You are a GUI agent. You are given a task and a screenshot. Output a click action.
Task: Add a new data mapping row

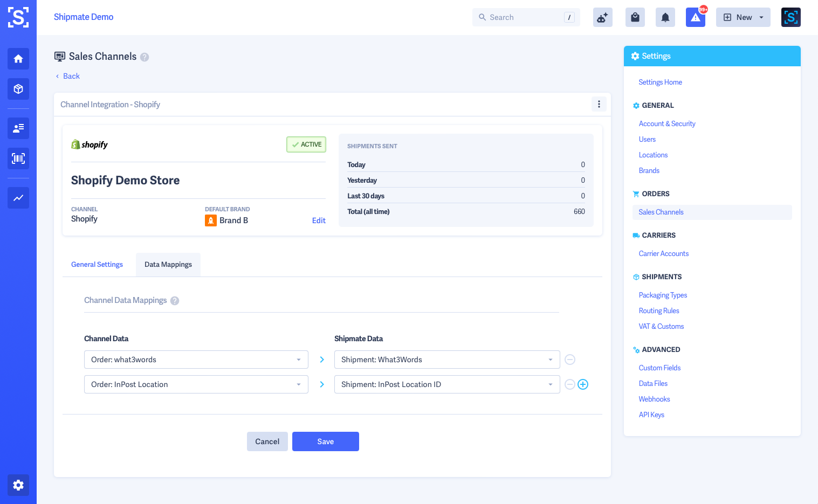[x=583, y=384]
